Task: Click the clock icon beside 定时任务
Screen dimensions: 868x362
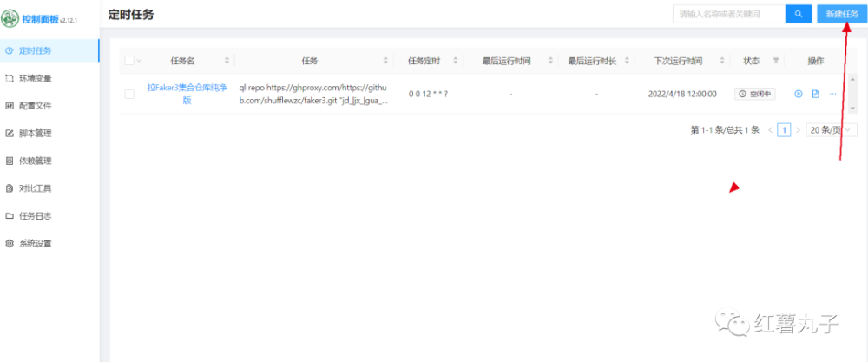Action: (9, 50)
